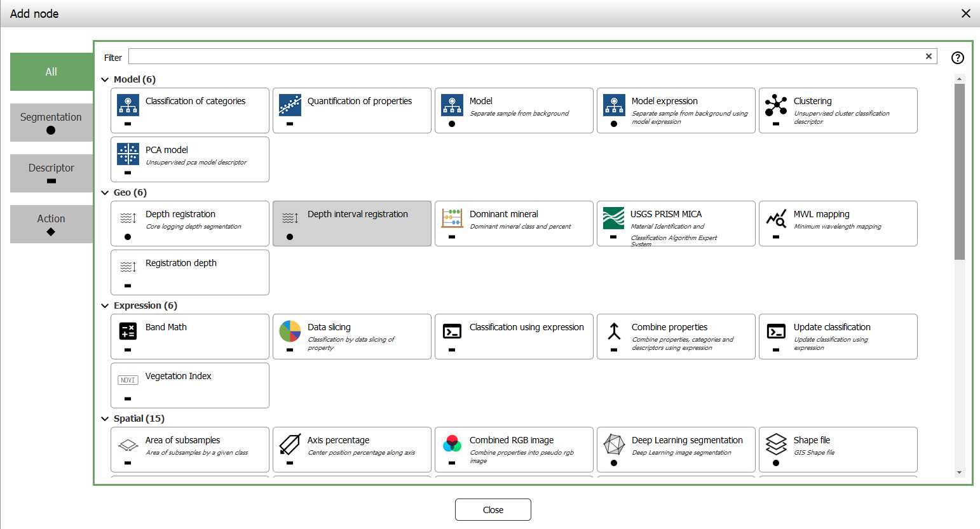
Task: Click the Combined RGB image icon
Action: pos(452,443)
